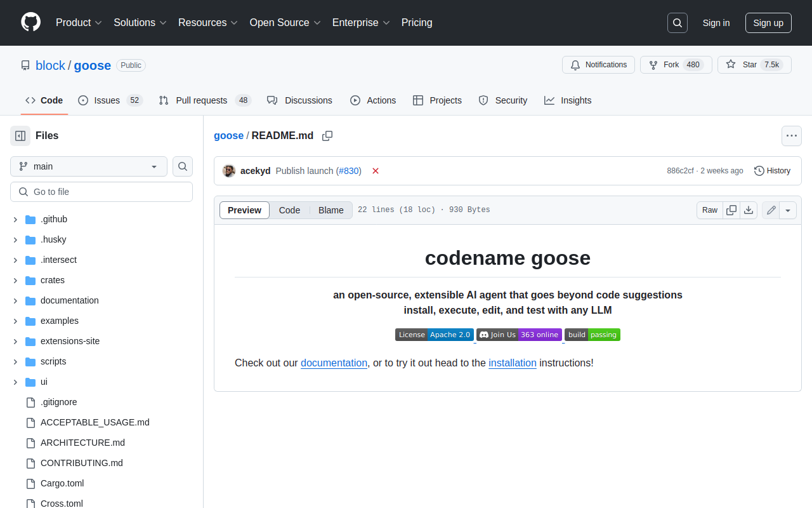Copy the README.md file path
This screenshot has height=508, width=812.
[327, 136]
